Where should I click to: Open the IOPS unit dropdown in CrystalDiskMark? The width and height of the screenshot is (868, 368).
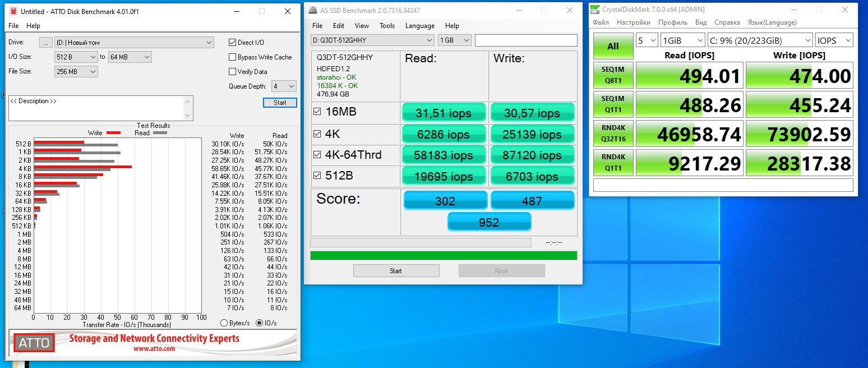[x=834, y=40]
